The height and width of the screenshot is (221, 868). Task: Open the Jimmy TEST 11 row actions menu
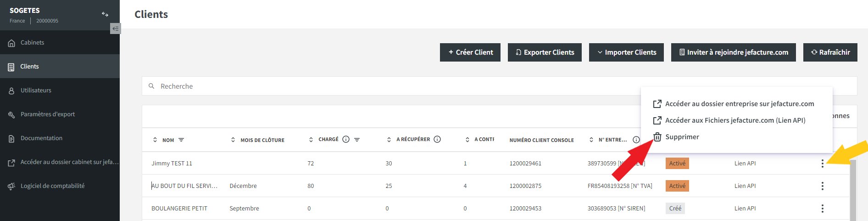[x=823, y=163]
